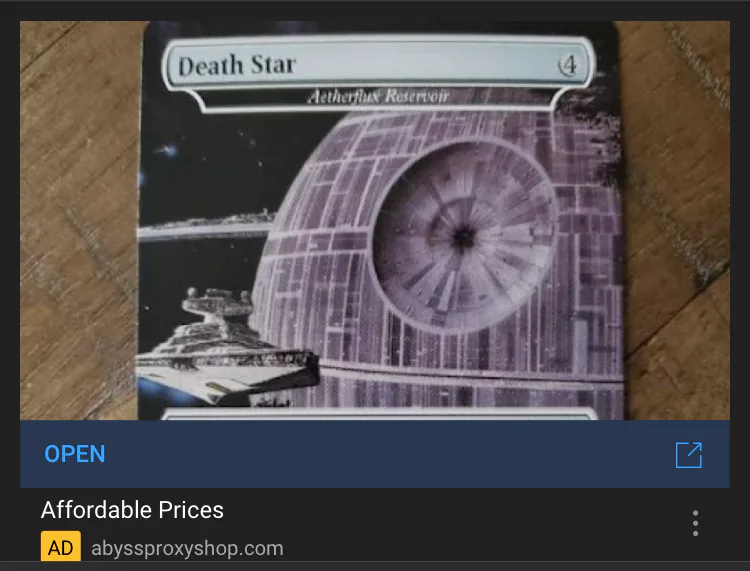The image size is (750, 571).
Task: Click the distant ship silhouette behind Death Star
Action: [208, 226]
